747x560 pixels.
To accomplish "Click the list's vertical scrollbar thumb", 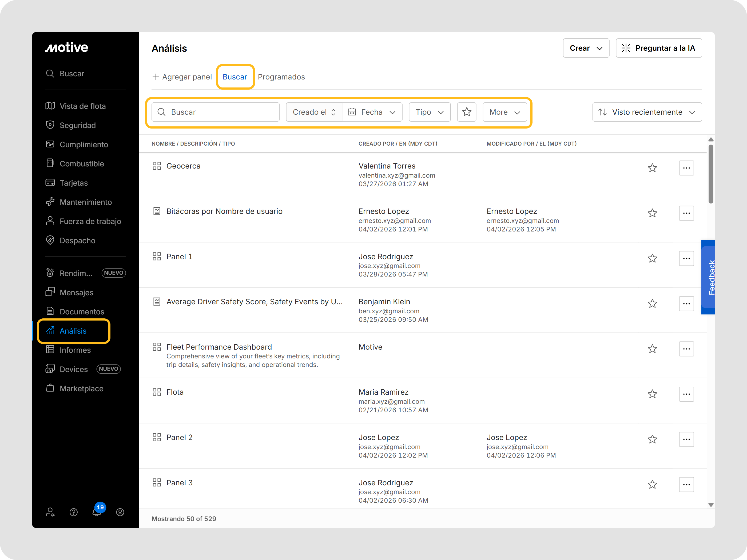I will [710, 174].
